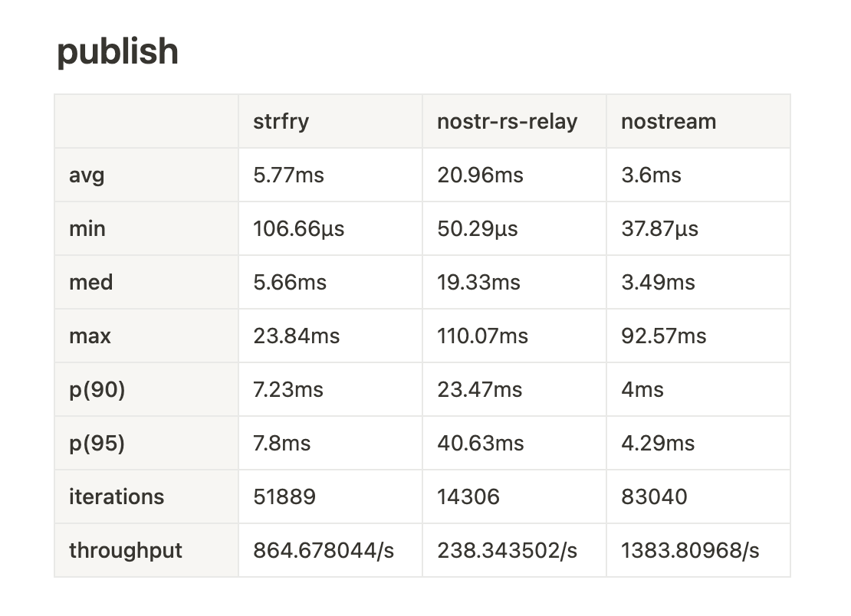This screenshot has height=616, width=851.
Task: Select the empty top-left header cell
Action: (x=146, y=121)
